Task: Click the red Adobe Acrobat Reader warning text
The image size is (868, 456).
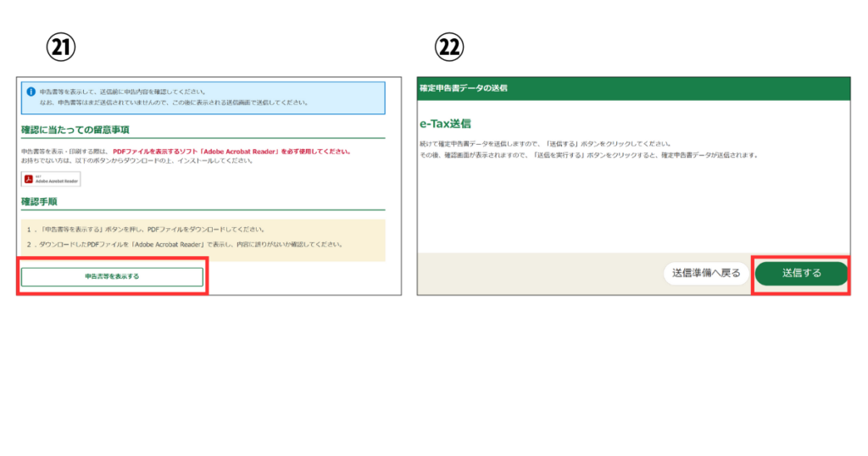Action: pyautogui.click(x=232, y=152)
